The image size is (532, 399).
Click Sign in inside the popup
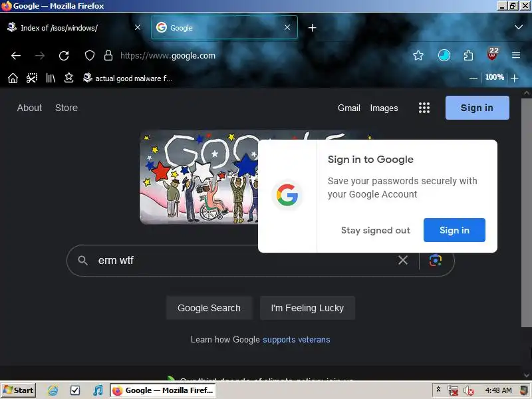click(454, 230)
